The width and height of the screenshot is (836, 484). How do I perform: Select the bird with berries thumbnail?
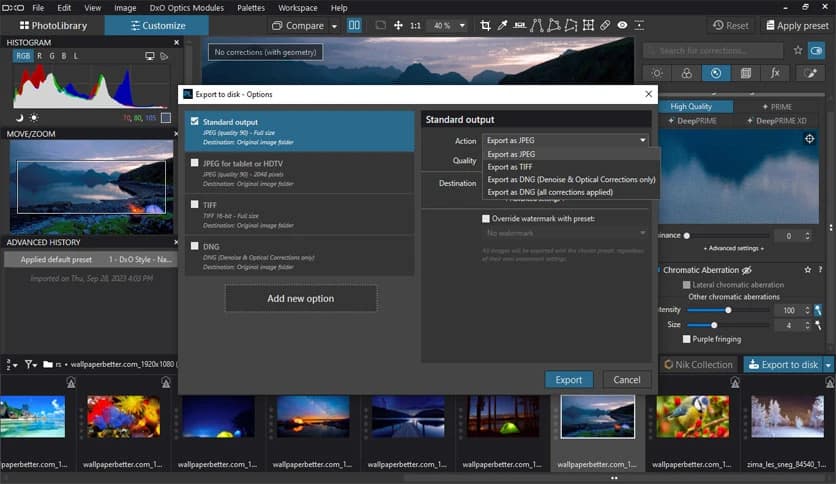(x=692, y=416)
